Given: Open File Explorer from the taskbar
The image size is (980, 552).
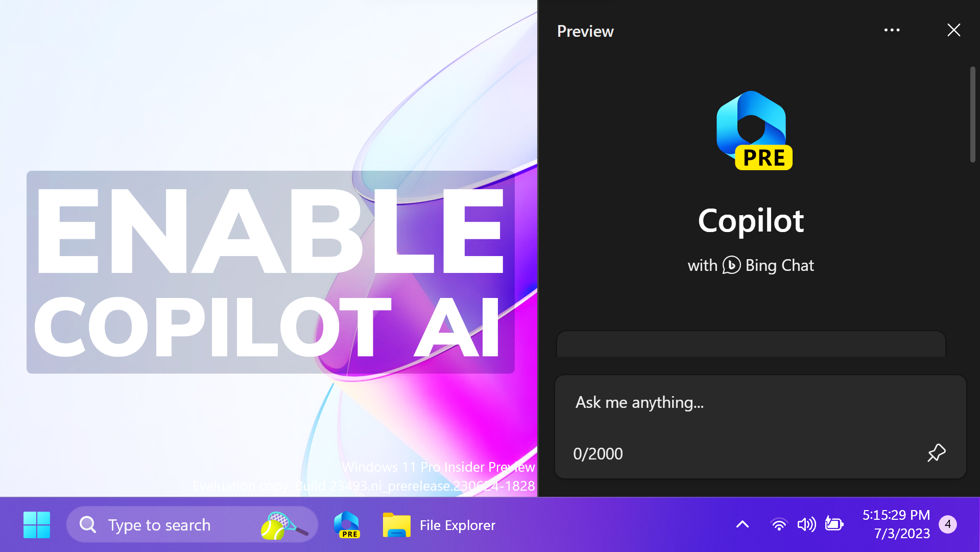Looking at the screenshot, I should point(439,525).
